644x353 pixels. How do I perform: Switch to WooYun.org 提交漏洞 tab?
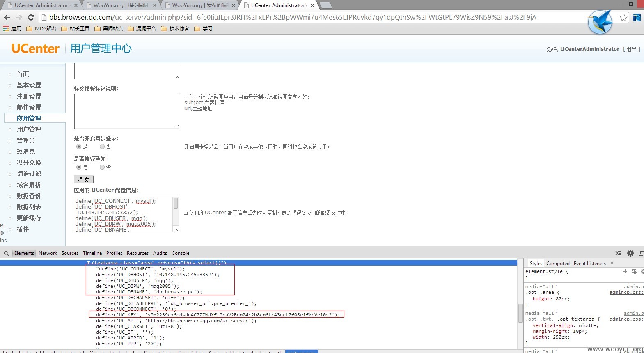coord(121,5)
